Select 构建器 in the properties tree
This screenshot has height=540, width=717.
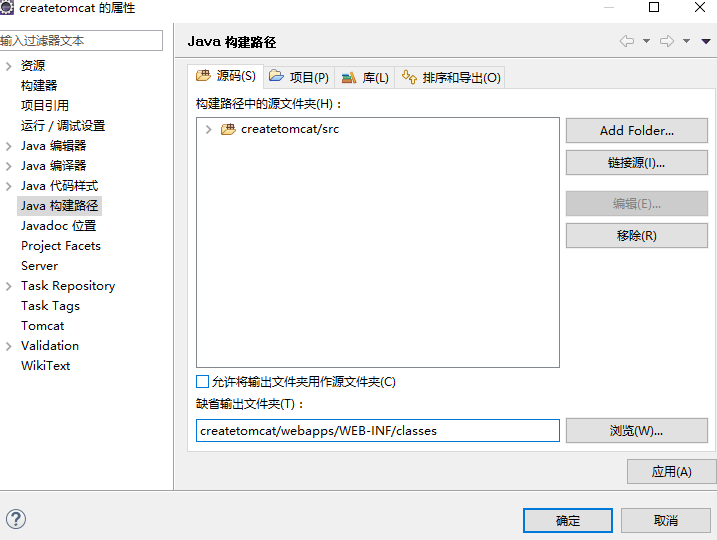coord(39,86)
